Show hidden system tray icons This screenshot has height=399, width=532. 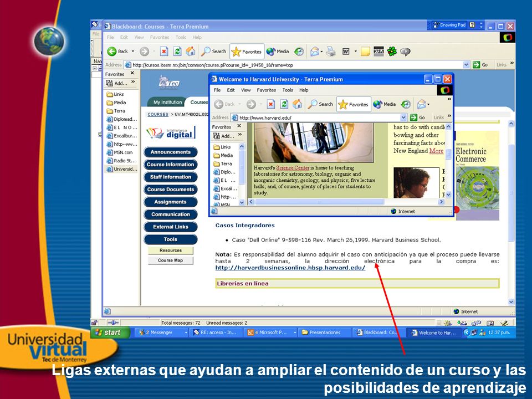pos(466,332)
